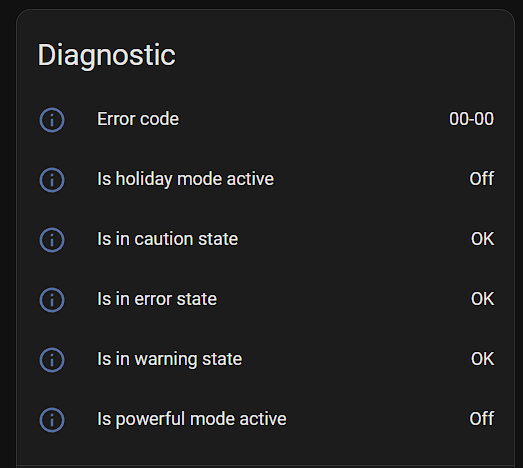Click the info icon for holiday mode
This screenshot has height=468, width=523.
(x=52, y=180)
